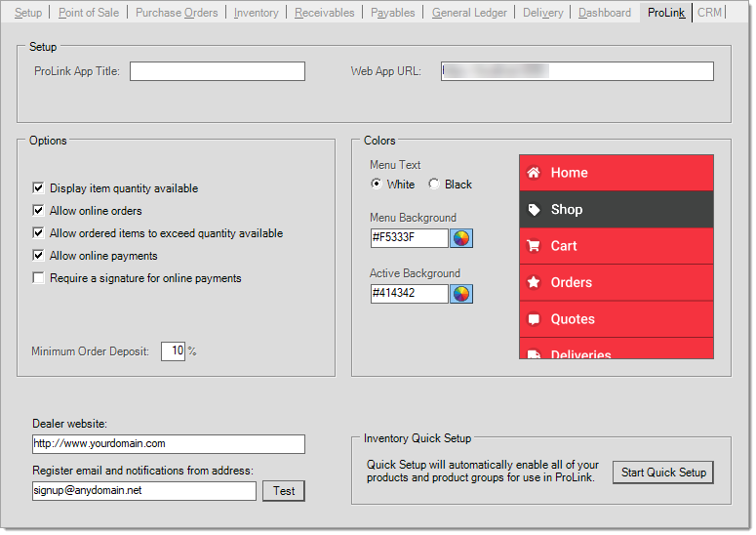Click the Test email button
756x535 pixels.
pos(284,491)
